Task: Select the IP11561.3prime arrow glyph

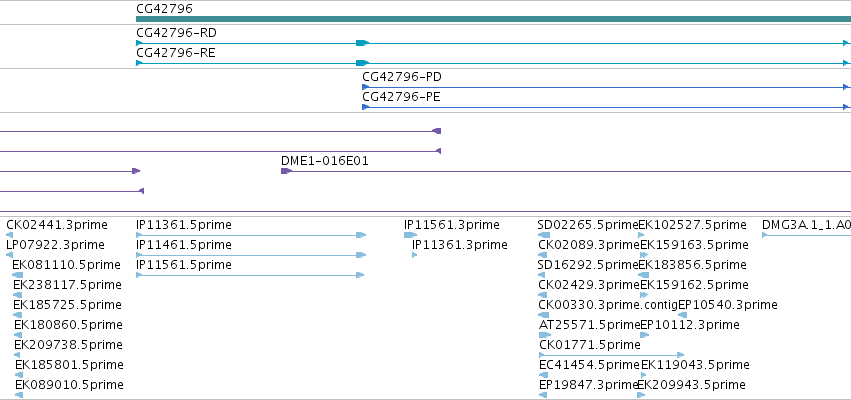Action: coord(410,235)
